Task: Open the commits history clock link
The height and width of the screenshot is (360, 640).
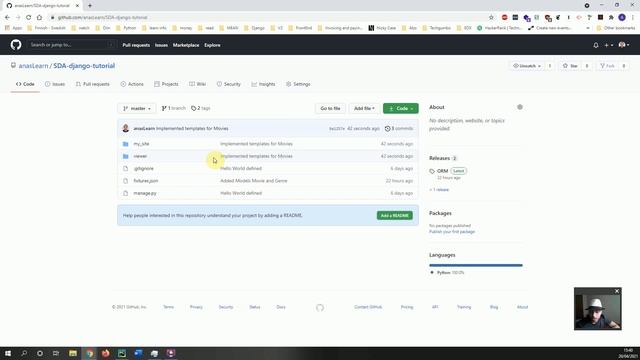Action: [x=399, y=129]
